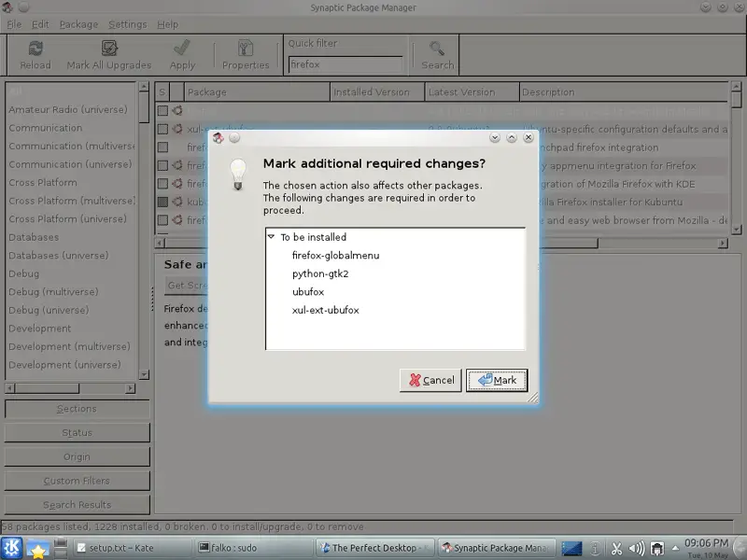Viewport: 747px width, 560px height.
Task: Expand hidden system tray icons arrow
Action: point(675,548)
